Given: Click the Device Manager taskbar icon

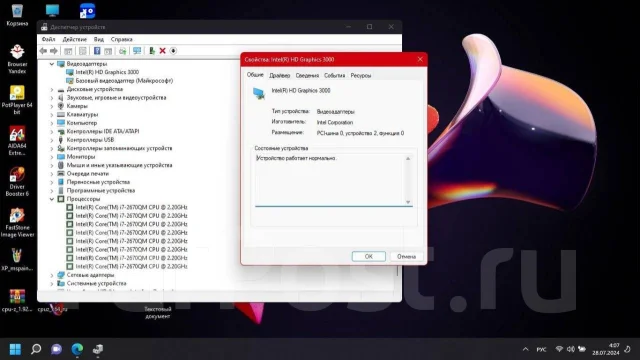Looking at the screenshot, I should [98, 349].
